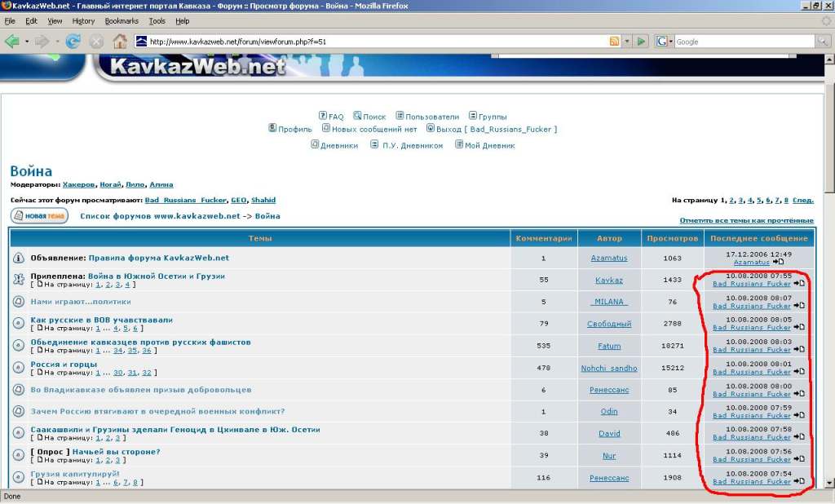
Task: Open the View menu
Action: point(55,20)
